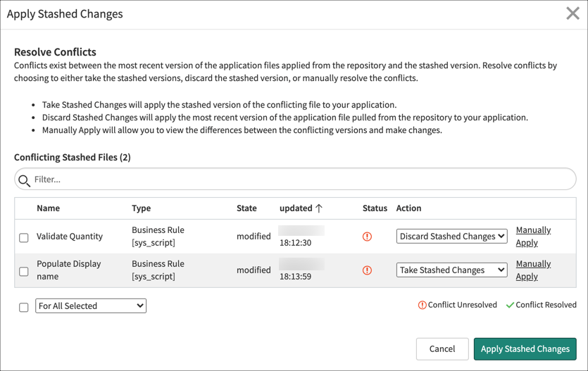Check the Validate Quantity row checkbox
588x371 pixels.
tap(24, 237)
